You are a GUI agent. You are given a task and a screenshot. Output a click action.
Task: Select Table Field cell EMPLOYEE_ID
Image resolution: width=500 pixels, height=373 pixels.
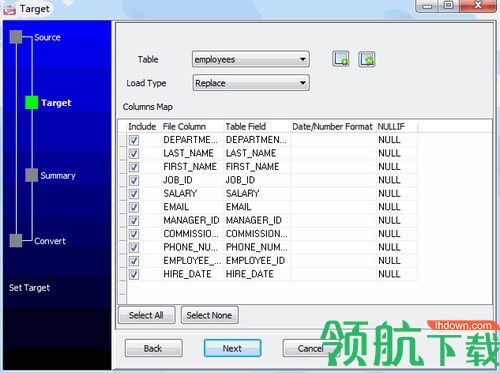pos(257,260)
